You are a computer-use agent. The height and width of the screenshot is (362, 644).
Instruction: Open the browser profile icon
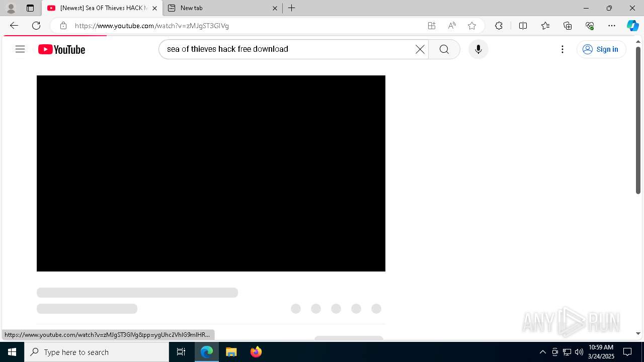coord(11,8)
